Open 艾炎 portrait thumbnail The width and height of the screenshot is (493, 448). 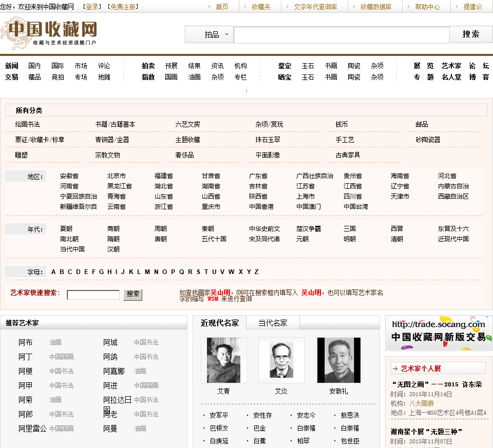[281, 360]
